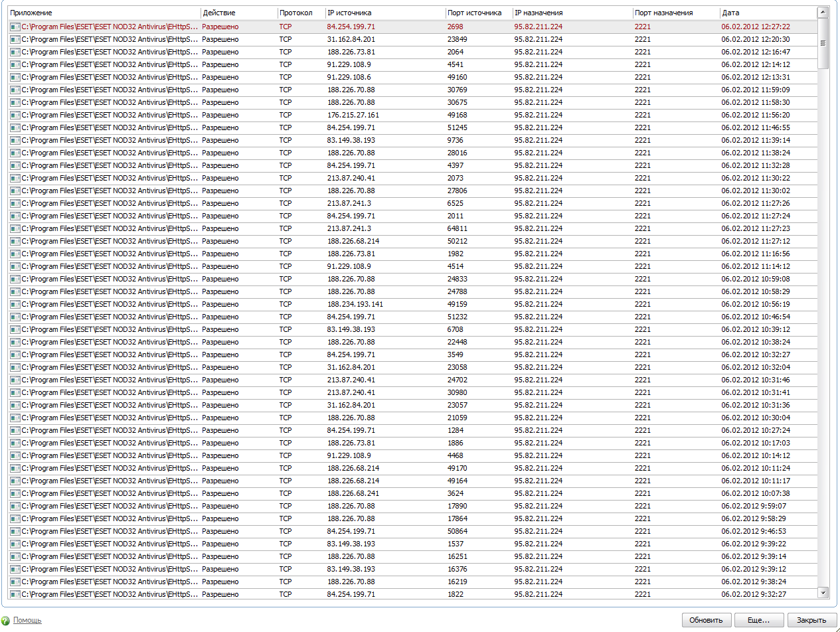The image size is (840, 632).
Task: Click app icon in row dated 10:07:38
Action: pyautogui.click(x=15, y=494)
